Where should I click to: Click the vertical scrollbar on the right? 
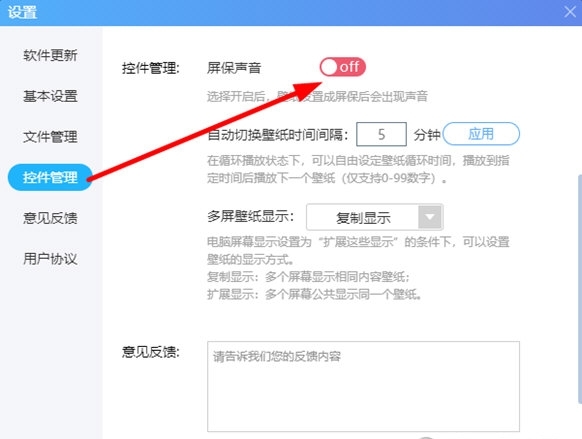click(x=579, y=288)
